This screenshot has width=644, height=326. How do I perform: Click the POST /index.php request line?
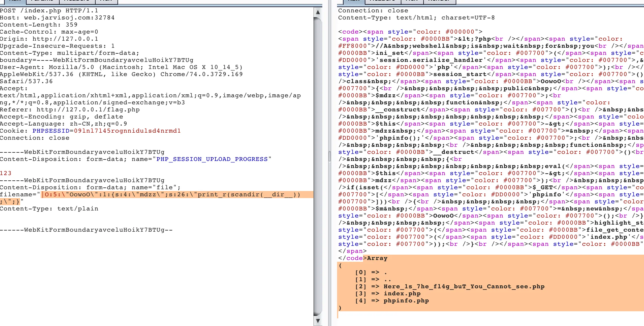[x=49, y=11]
